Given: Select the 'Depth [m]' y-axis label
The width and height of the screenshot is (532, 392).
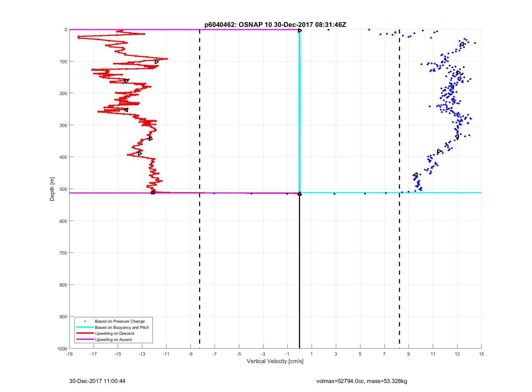Looking at the screenshot, I should click(x=52, y=189).
